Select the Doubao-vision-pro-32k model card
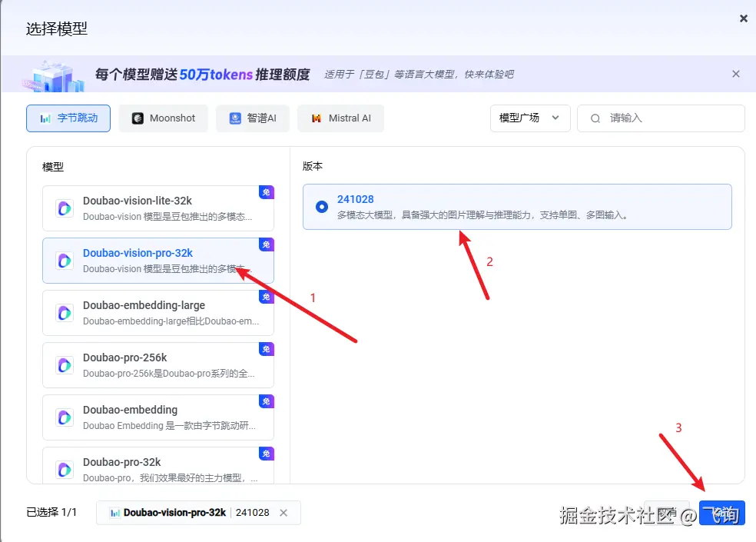The image size is (756, 542). [x=158, y=261]
